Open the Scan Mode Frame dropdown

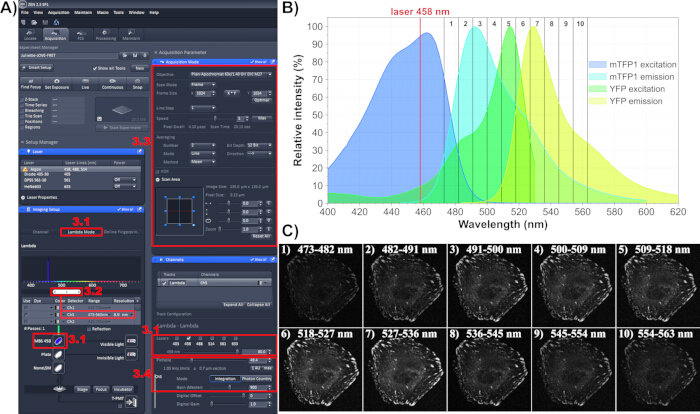pos(203,84)
